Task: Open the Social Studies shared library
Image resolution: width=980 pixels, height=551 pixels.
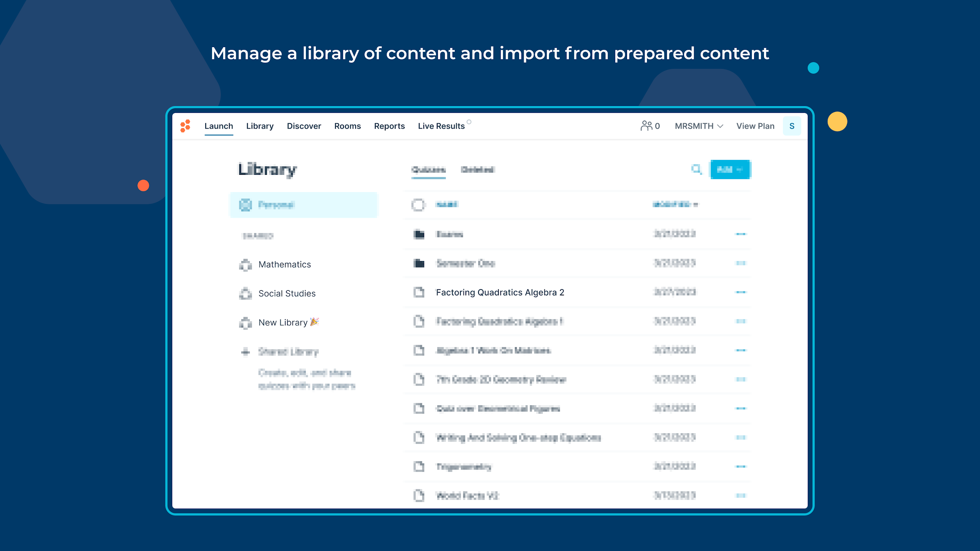Action: [287, 293]
